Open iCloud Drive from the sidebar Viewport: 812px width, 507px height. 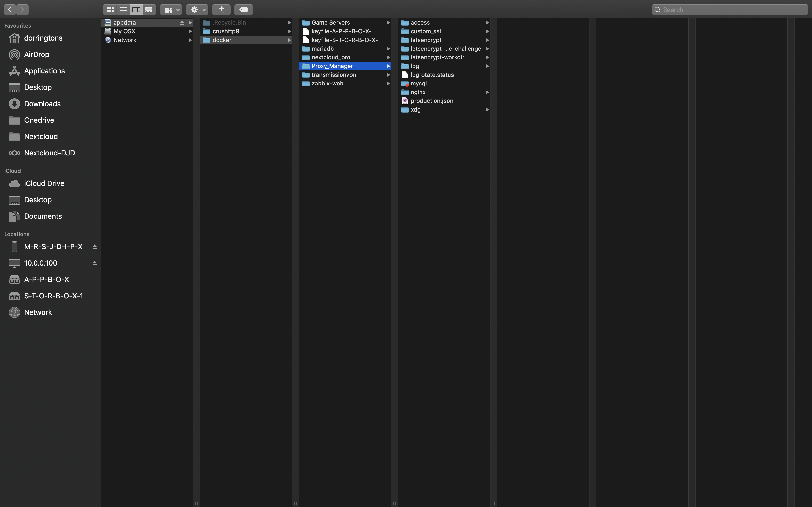coord(44,183)
